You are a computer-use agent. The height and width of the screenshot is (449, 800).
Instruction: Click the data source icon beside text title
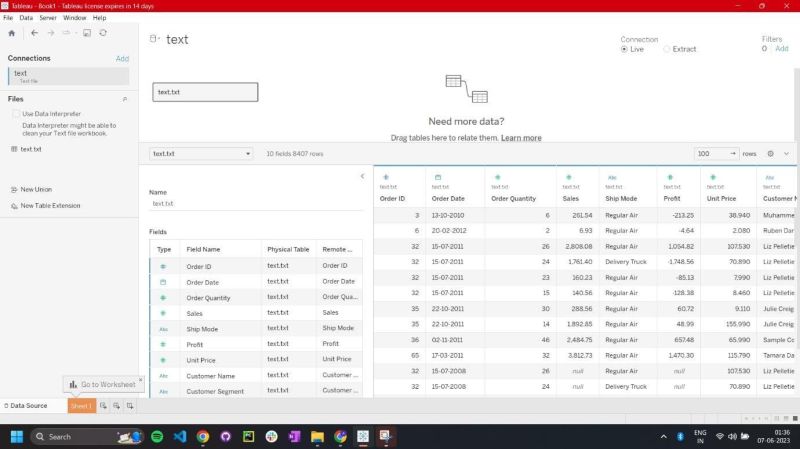click(x=153, y=39)
